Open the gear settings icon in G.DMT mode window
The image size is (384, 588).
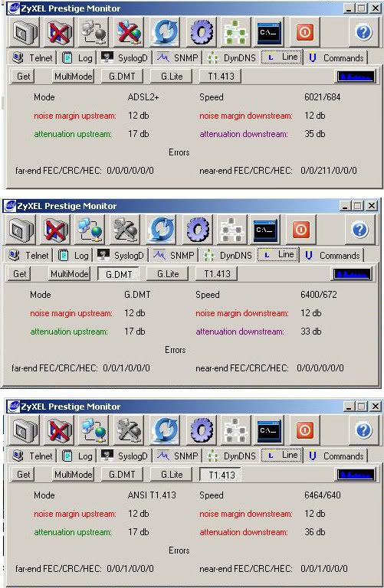point(198,230)
